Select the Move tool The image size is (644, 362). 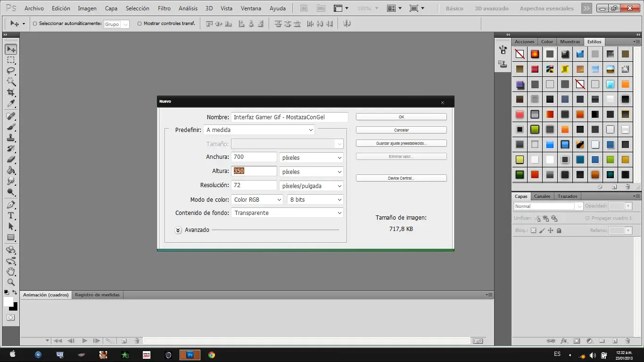click(x=11, y=49)
